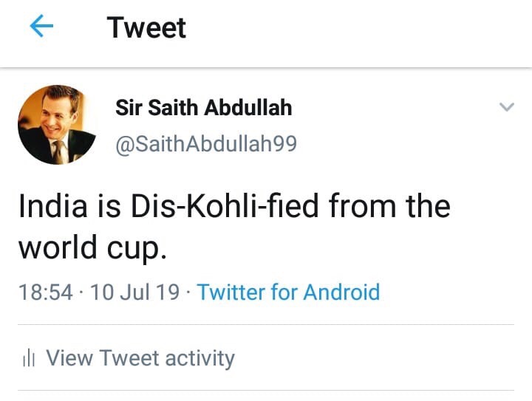Click the tweet activity bar chart icon

coord(29,359)
